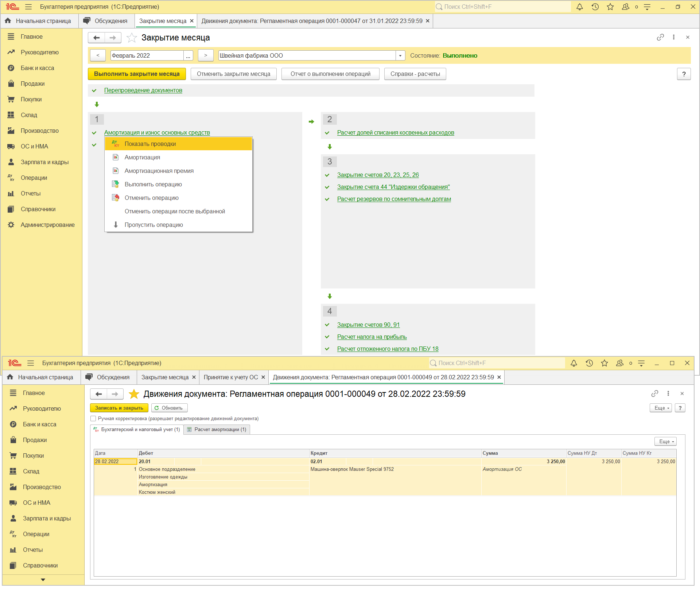This screenshot has width=700, height=589.
Task: Click the Кредит column header
Action: (395, 453)
